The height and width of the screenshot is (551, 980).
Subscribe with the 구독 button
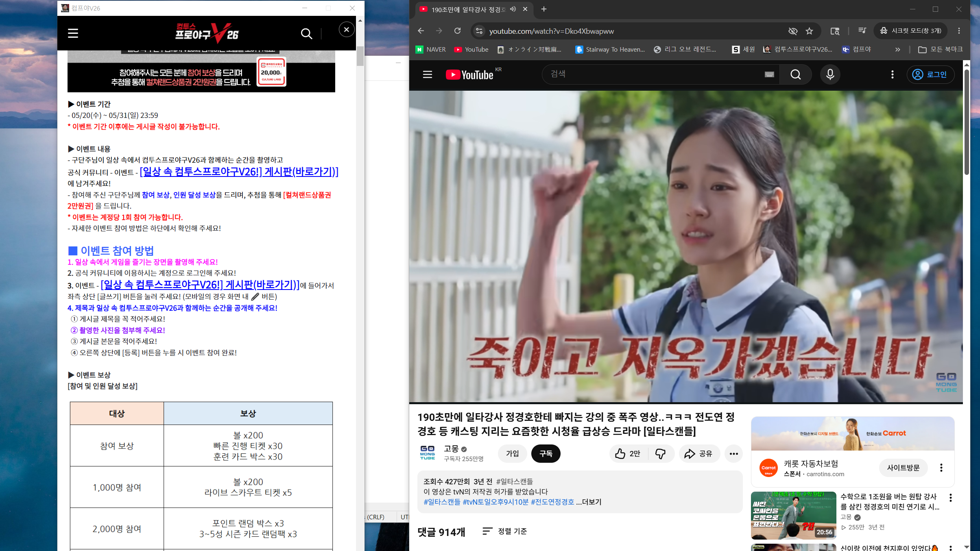pyautogui.click(x=546, y=453)
